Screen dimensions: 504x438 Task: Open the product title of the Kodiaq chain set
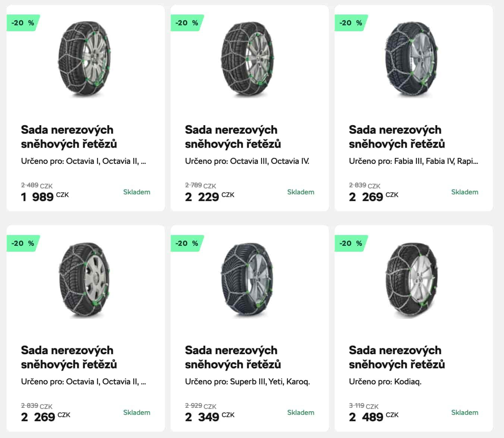(x=397, y=357)
